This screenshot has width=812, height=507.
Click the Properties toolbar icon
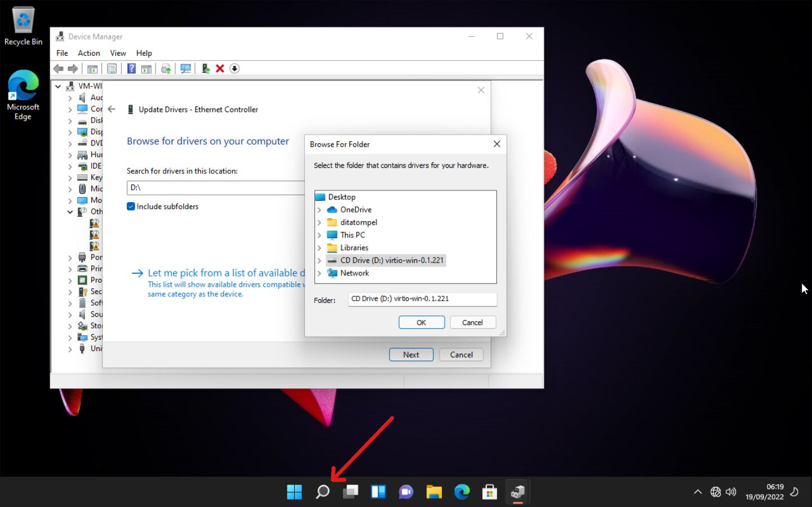(112, 69)
